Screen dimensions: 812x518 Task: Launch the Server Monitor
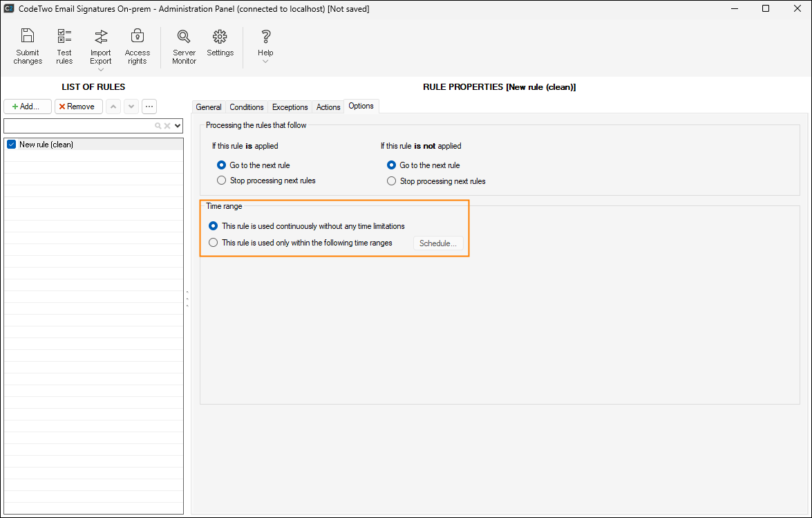coord(184,37)
